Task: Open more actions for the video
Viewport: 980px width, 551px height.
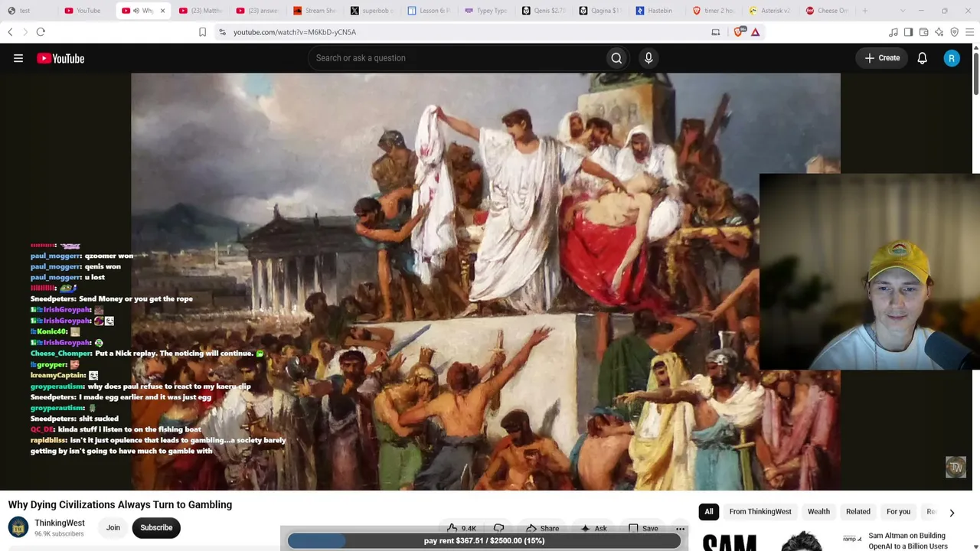Action: click(680, 528)
